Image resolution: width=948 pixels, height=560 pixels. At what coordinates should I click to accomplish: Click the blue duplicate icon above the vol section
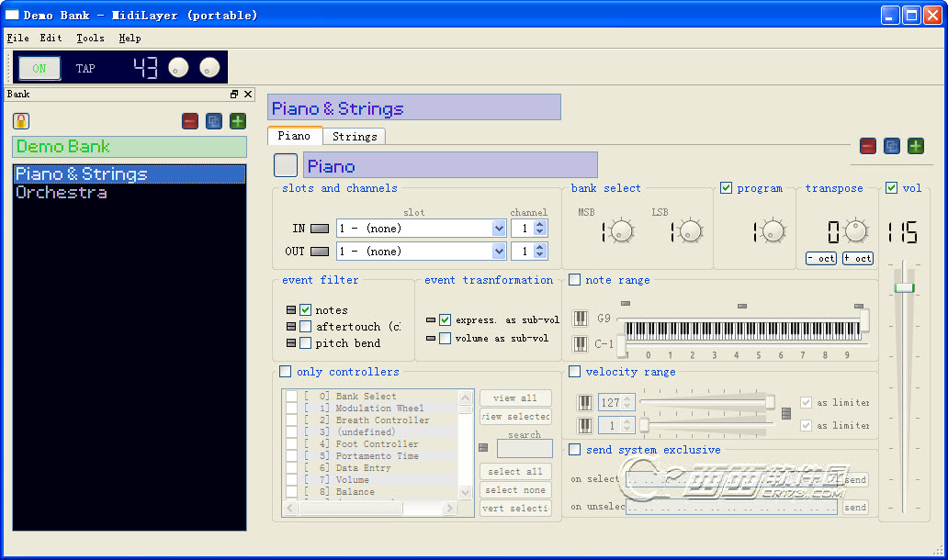[x=892, y=146]
